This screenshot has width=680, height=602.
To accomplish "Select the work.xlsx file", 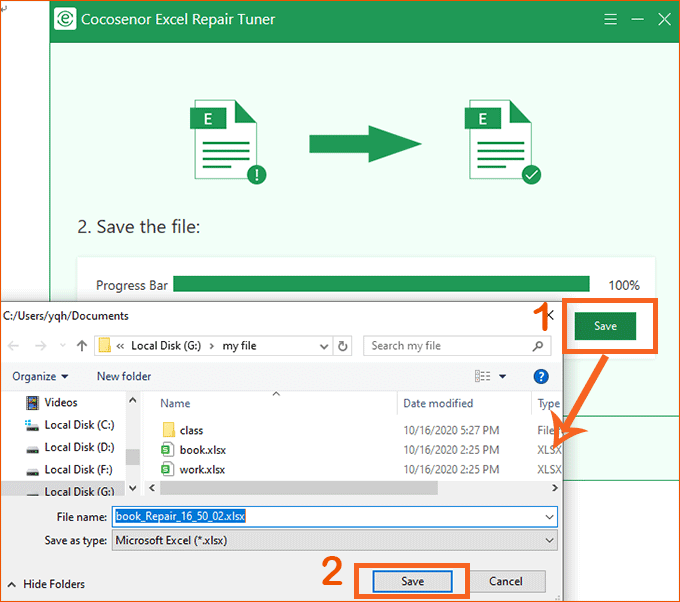I will 202,469.
